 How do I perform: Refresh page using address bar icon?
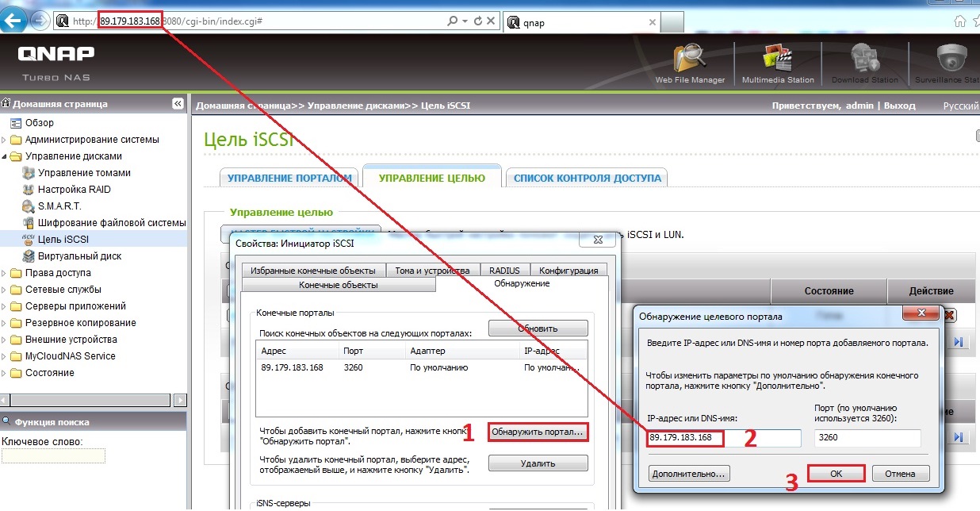pos(478,21)
